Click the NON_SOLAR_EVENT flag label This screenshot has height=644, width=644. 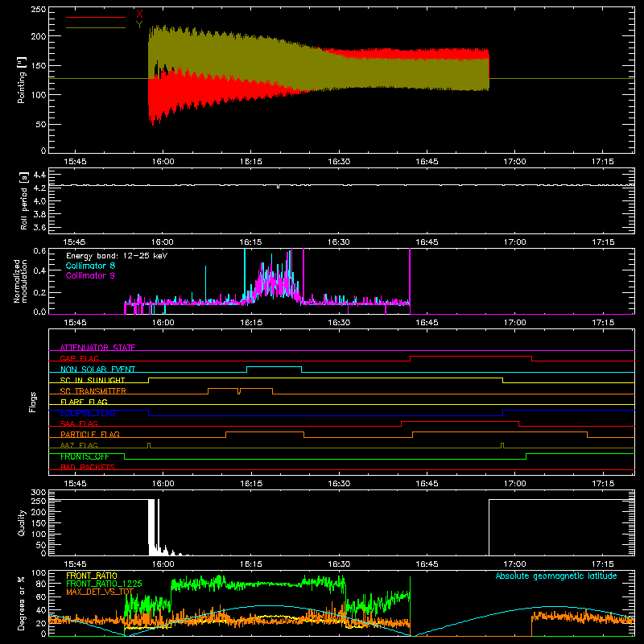pos(97,369)
